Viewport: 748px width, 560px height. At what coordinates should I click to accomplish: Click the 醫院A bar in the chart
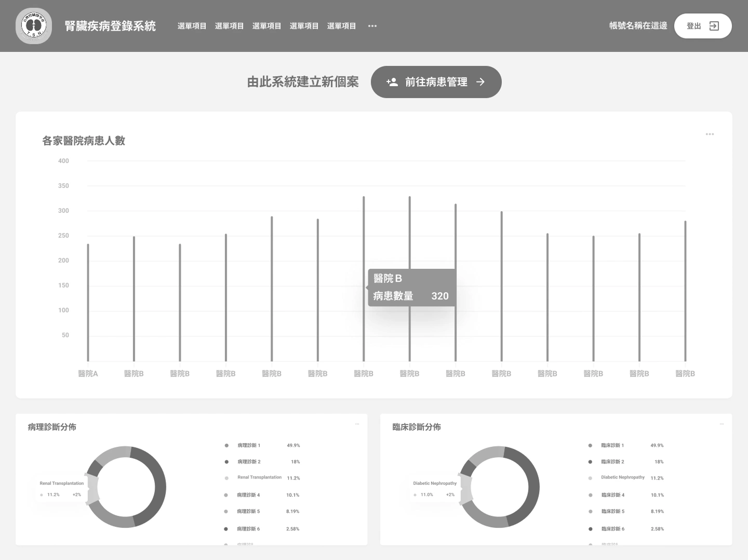(x=88, y=302)
